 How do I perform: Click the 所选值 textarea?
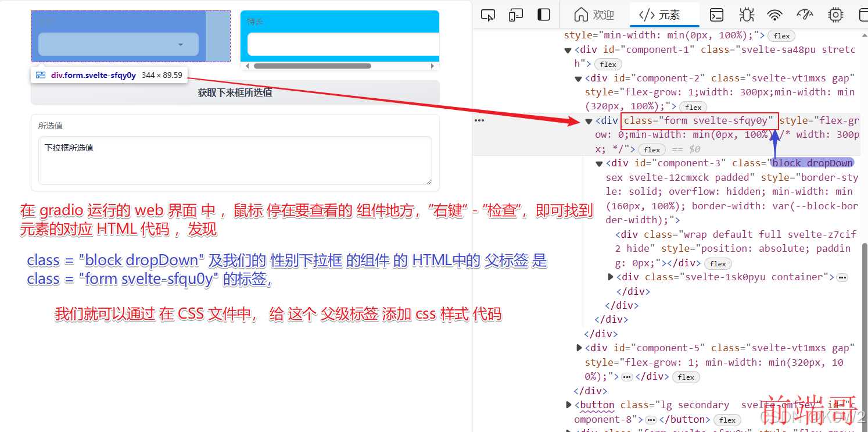click(235, 160)
